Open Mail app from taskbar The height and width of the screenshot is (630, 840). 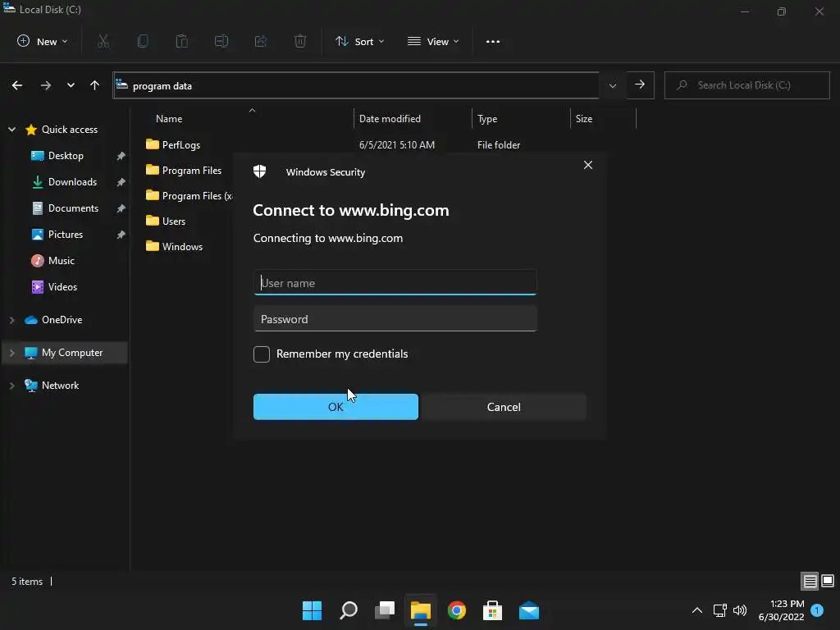[529, 610]
